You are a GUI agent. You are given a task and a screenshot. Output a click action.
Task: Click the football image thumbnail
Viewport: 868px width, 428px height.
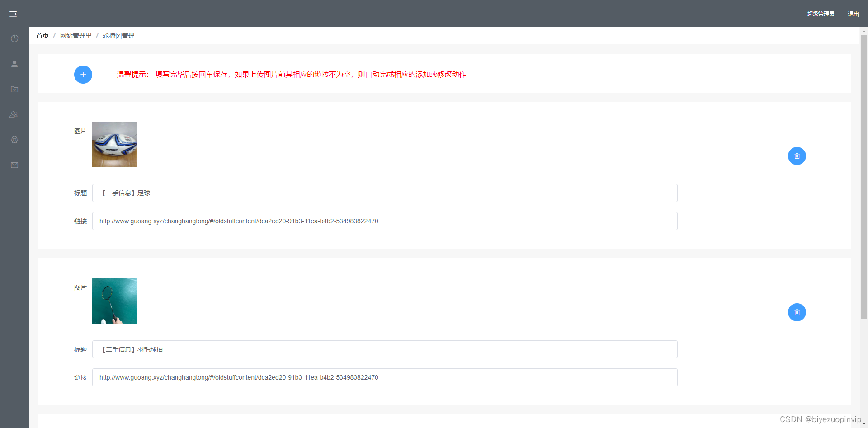click(115, 145)
